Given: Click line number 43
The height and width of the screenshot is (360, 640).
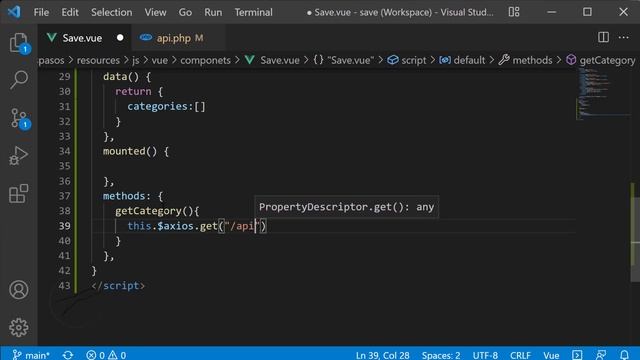Looking at the screenshot, I should coord(64,286).
